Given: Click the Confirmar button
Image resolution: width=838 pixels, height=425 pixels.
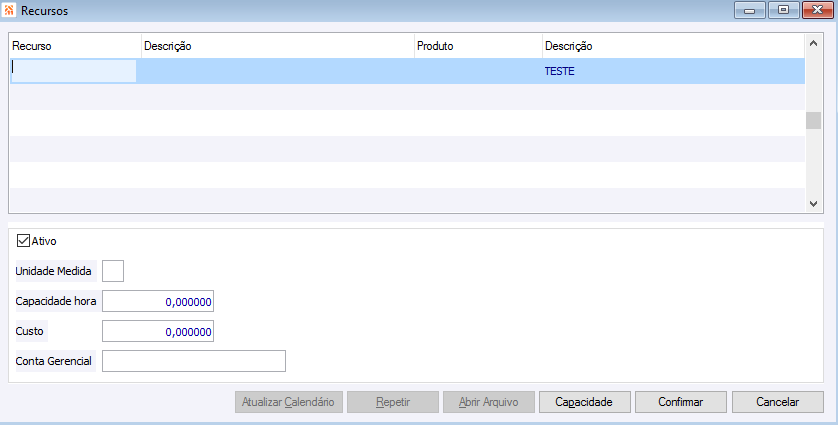Looking at the screenshot, I should (681, 402).
